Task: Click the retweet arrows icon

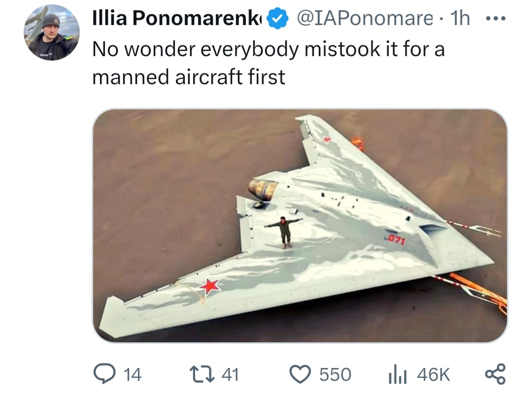Action: pos(202,374)
